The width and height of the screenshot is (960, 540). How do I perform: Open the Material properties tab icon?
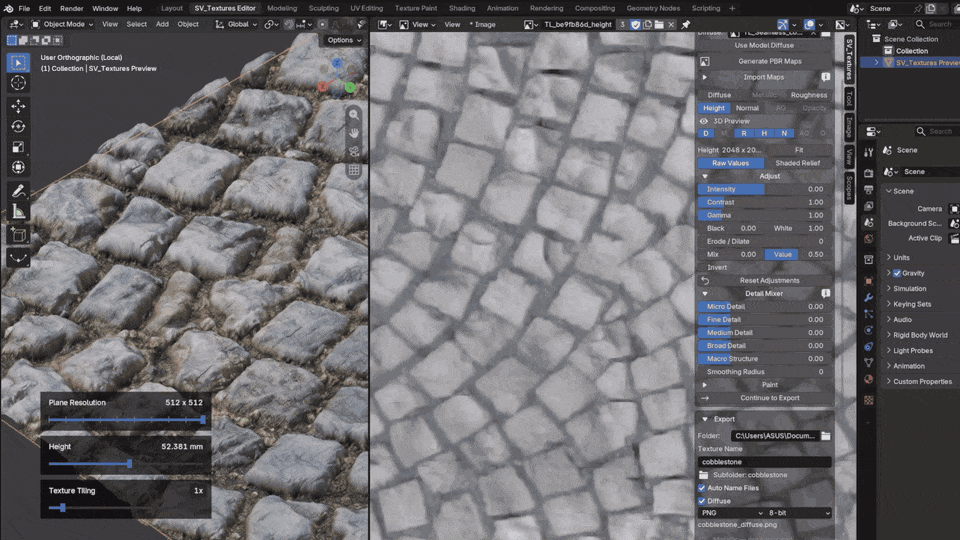pyautogui.click(x=868, y=379)
